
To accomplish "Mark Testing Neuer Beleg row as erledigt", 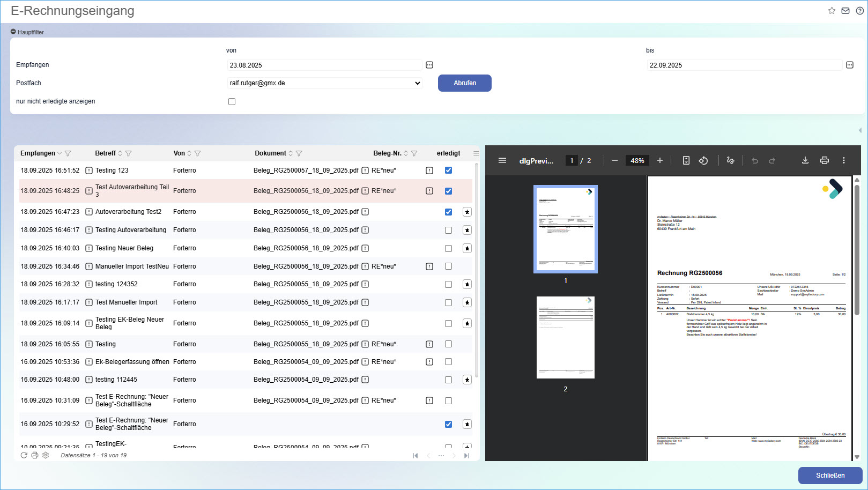I will (x=448, y=248).
